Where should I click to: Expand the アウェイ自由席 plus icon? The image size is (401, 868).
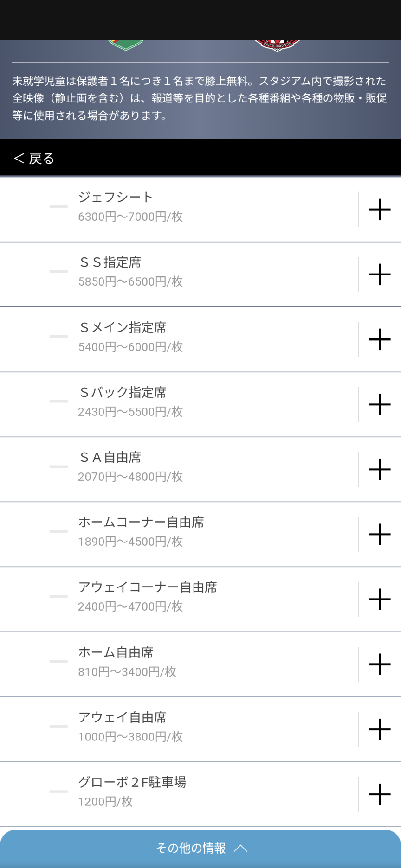(380, 729)
